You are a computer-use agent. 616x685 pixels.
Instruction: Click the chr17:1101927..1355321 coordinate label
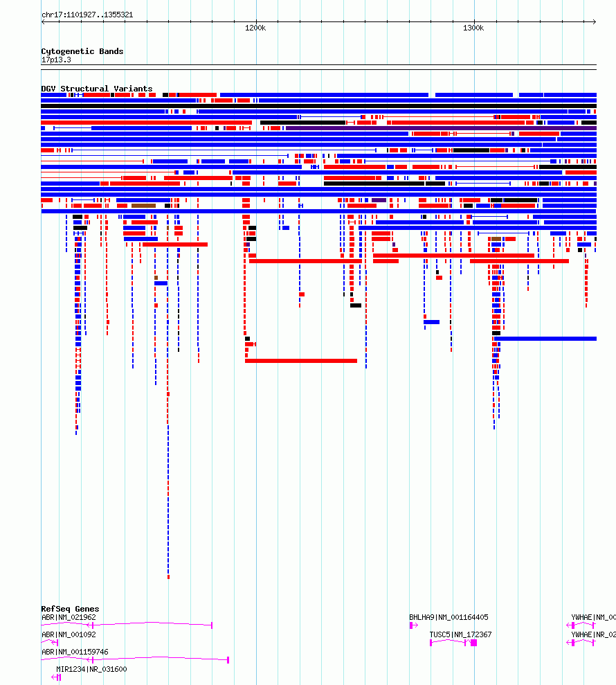(87, 15)
